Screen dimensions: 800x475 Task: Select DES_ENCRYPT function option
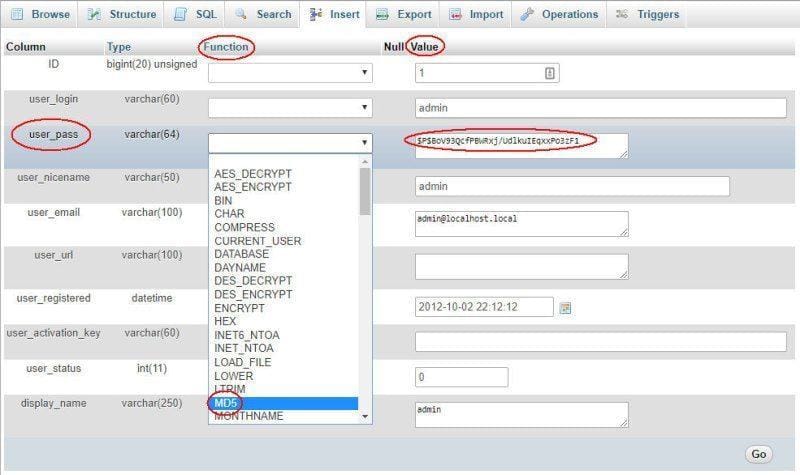(253, 294)
